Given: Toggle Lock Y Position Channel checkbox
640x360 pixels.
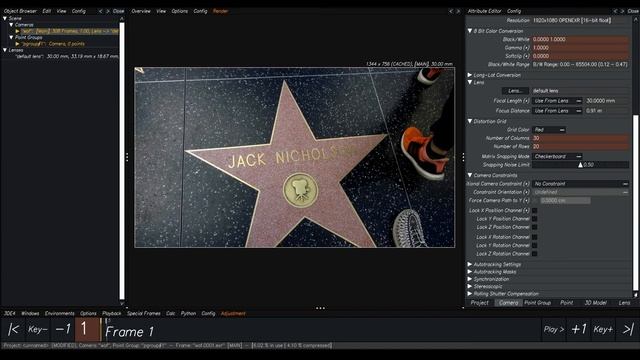Looking at the screenshot, I should pos(535,219).
